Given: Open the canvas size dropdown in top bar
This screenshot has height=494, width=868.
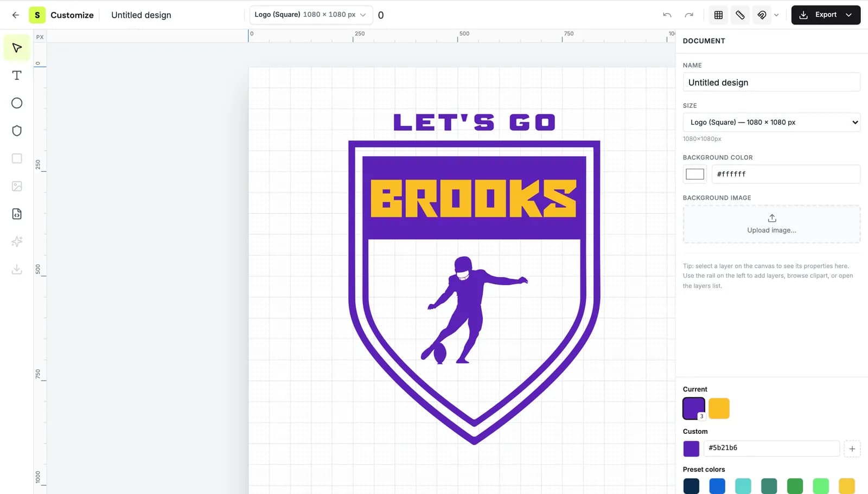Looking at the screenshot, I should coord(311,15).
